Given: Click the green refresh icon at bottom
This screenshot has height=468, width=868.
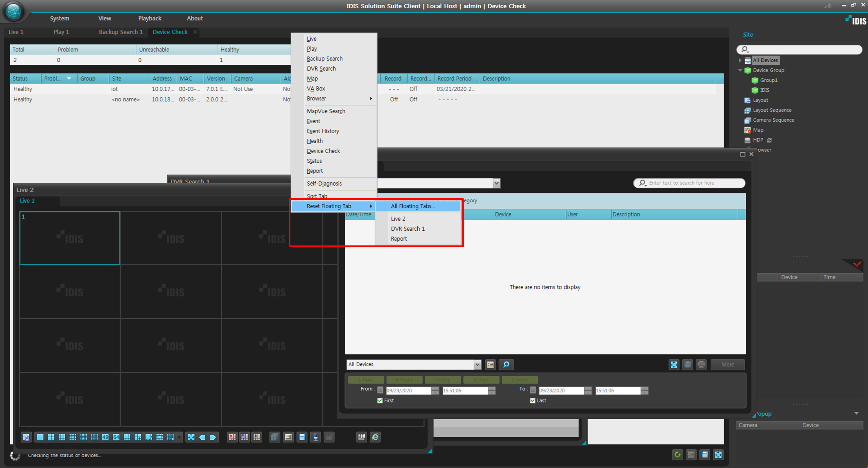Looking at the screenshot, I should [x=677, y=454].
